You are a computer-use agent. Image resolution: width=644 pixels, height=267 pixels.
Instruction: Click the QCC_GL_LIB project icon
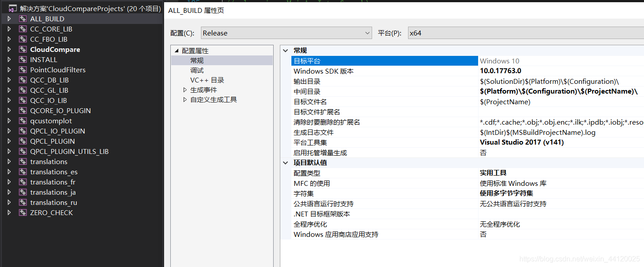(x=23, y=90)
